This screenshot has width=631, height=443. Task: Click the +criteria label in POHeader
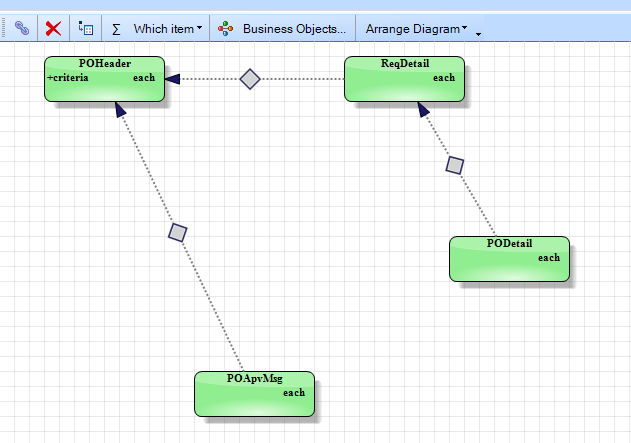click(x=68, y=78)
